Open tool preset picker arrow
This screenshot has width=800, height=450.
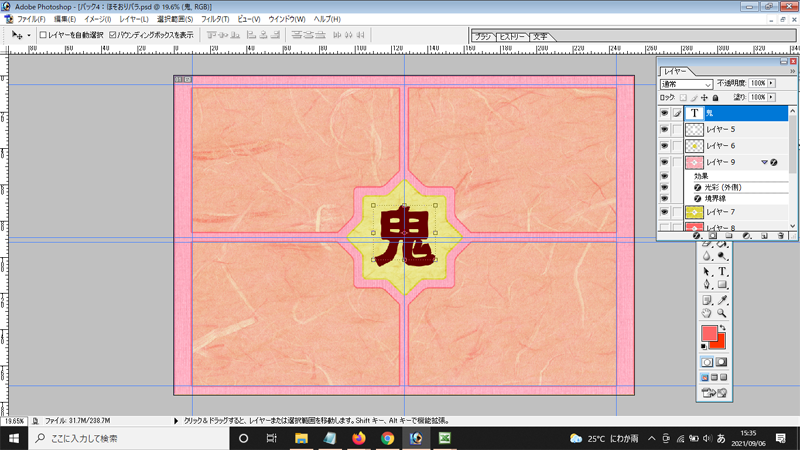tap(29, 35)
